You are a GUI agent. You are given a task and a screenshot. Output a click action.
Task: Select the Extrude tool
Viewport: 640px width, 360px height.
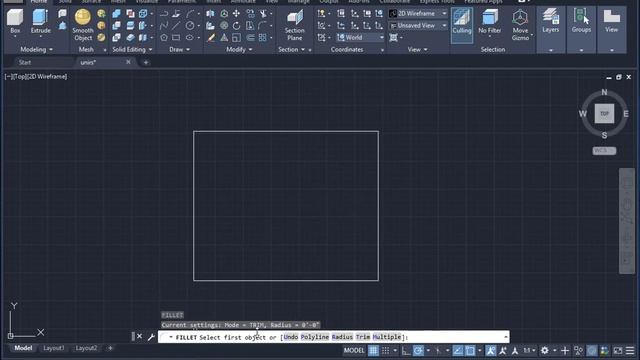pos(40,22)
